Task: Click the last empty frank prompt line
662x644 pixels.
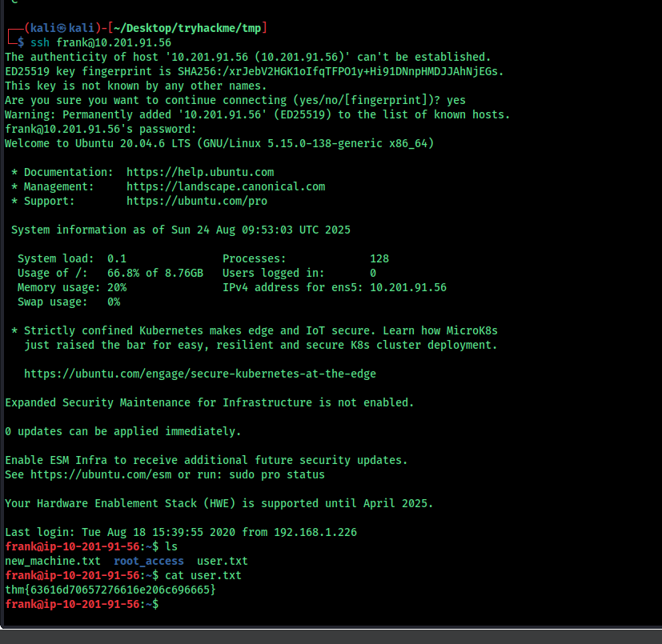Action: [82, 604]
